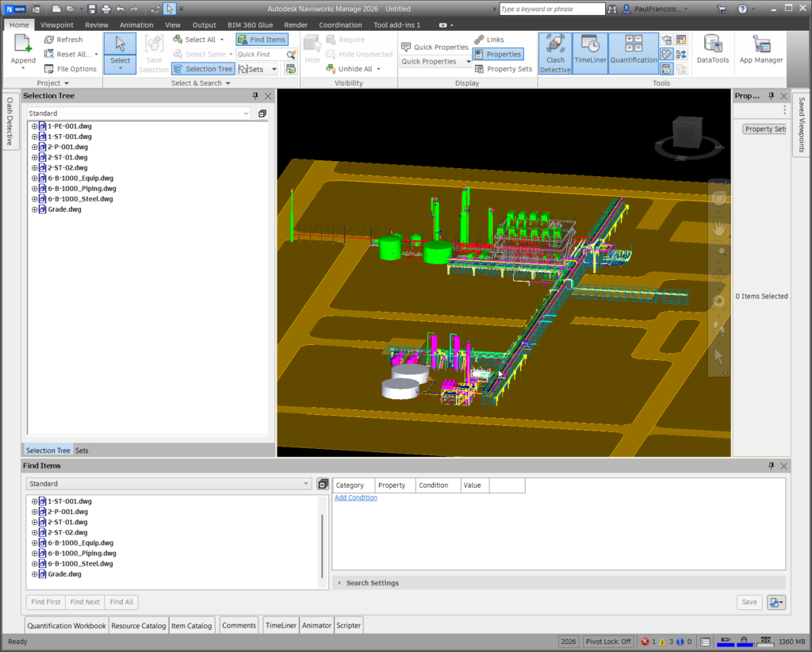The width and height of the screenshot is (812, 652).
Task: Click the Undo arrow in quick access toolbar
Action: [x=121, y=9]
